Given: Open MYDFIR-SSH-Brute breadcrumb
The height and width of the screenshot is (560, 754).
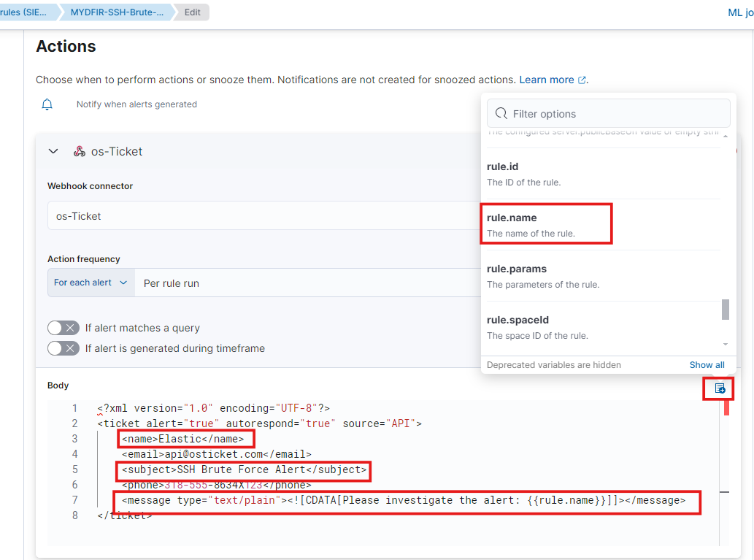Looking at the screenshot, I should (x=117, y=12).
